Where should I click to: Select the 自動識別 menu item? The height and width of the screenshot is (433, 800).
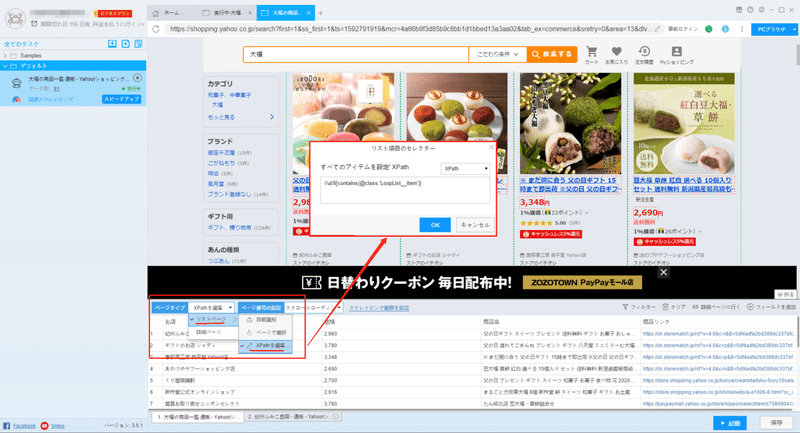(266, 320)
